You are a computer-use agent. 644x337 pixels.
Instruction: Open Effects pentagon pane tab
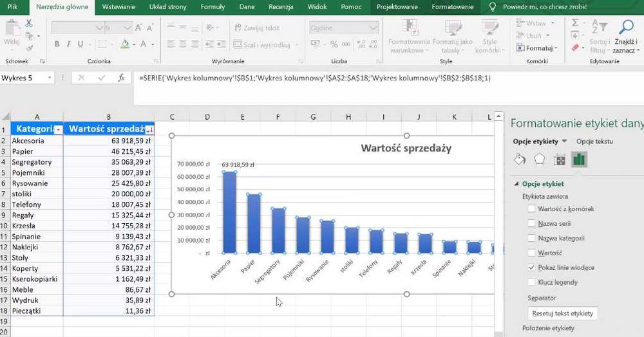pyautogui.click(x=539, y=159)
